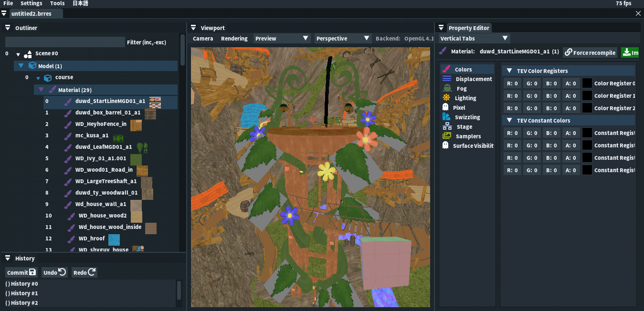Screen dimensions: 644x311
Task: Select the Lighting sun icon
Action: pos(446,98)
